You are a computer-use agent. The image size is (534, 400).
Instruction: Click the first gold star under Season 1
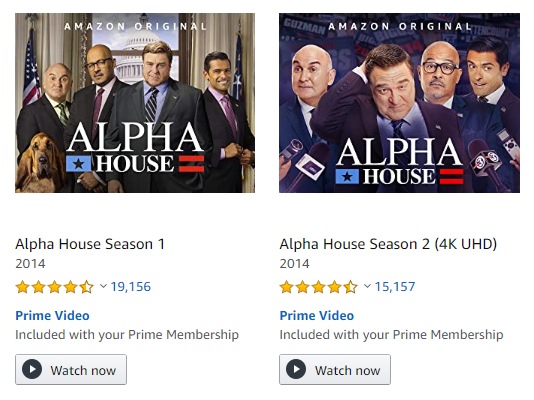point(22,287)
